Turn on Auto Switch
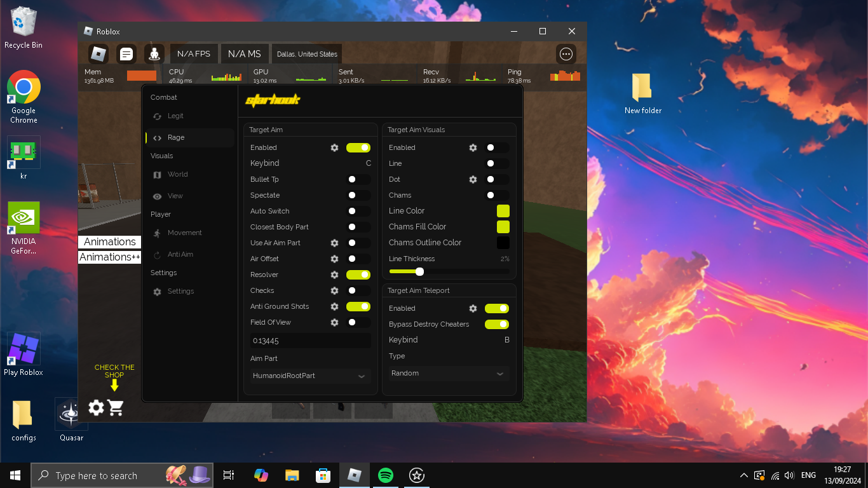Viewport: 868px width, 488px height. pyautogui.click(x=358, y=211)
